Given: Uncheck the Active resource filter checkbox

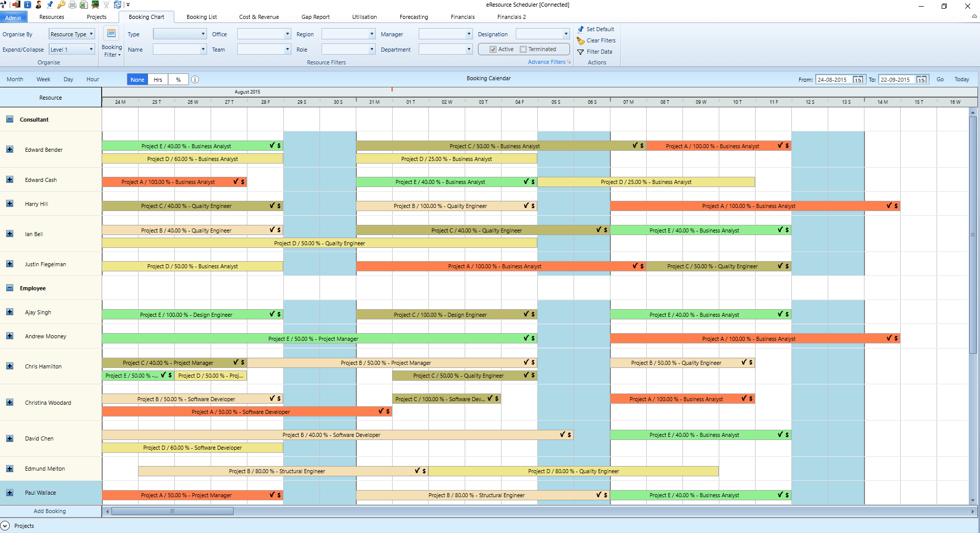Looking at the screenshot, I should [493, 49].
